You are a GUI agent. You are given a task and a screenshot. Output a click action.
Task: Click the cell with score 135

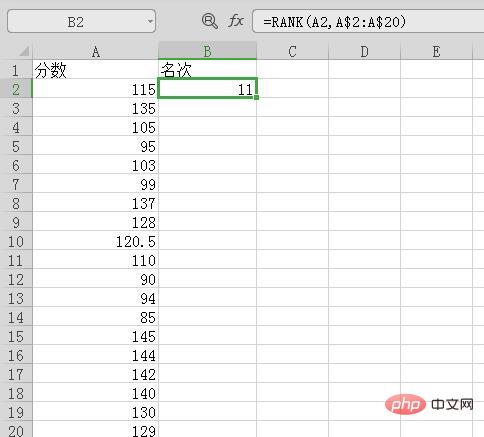[x=95, y=108]
